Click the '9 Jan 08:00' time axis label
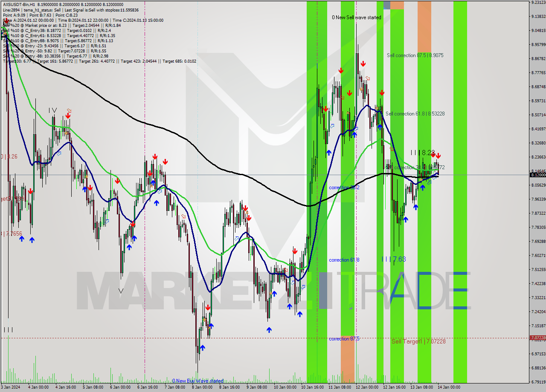 [256, 387]
